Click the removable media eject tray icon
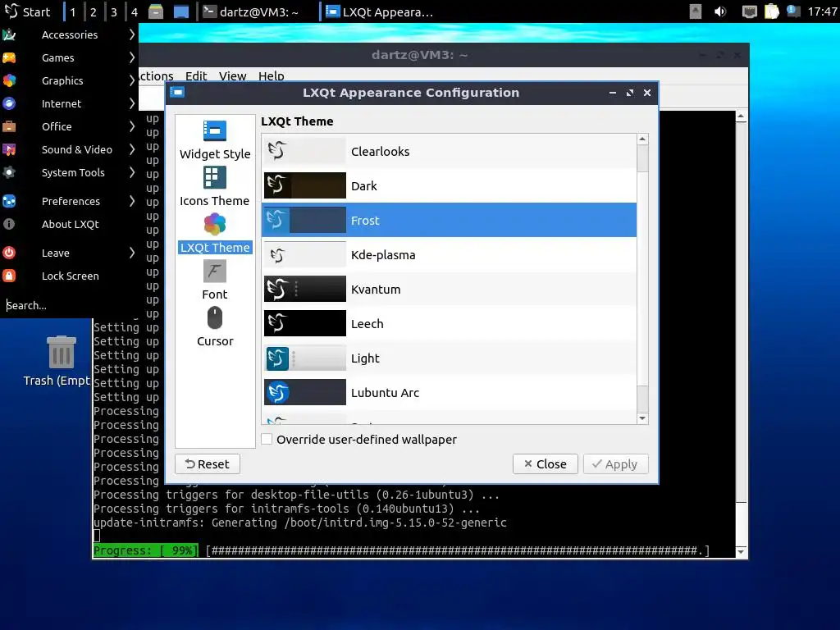Screen dimensions: 840x630 tap(696, 11)
